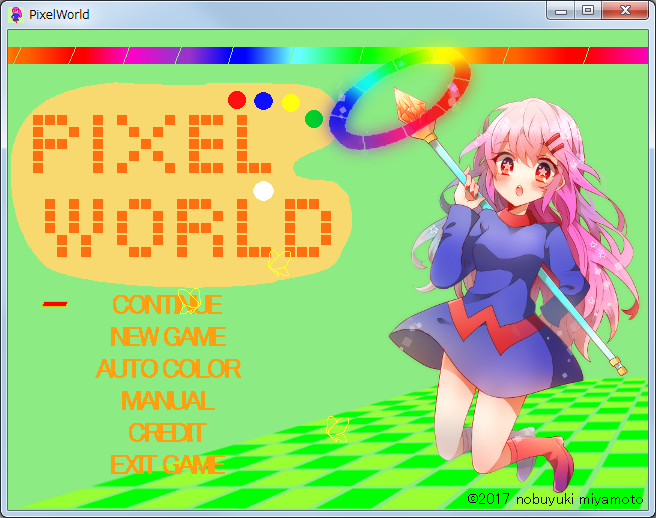Image resolution: width=657 pixels, height=518 pixels.
Task: Open the AUTO COLOR option
Action: point(168,369)
